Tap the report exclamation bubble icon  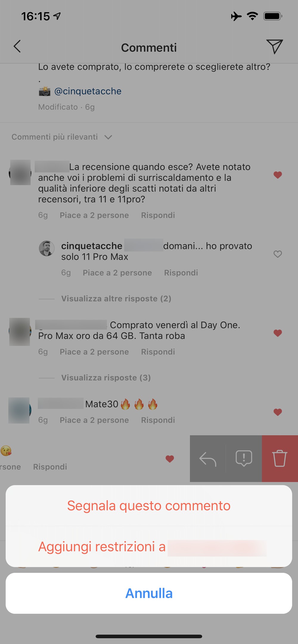pos(244,458)
